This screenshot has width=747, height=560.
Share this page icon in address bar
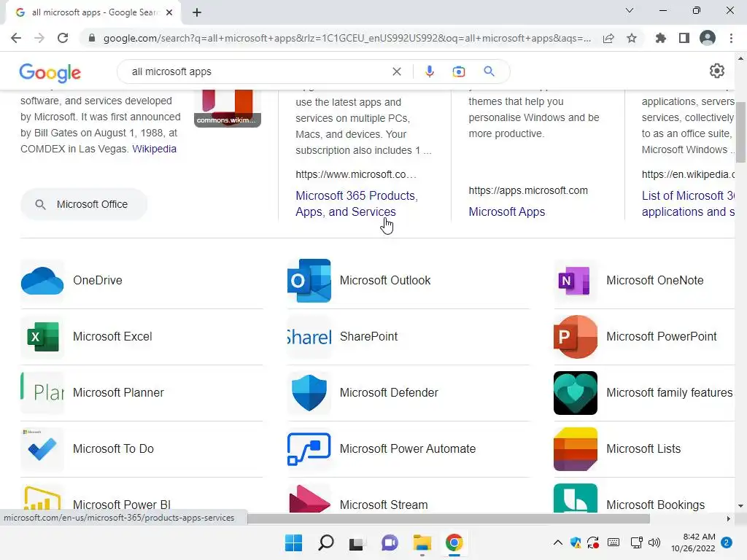(x=608, y=38)
